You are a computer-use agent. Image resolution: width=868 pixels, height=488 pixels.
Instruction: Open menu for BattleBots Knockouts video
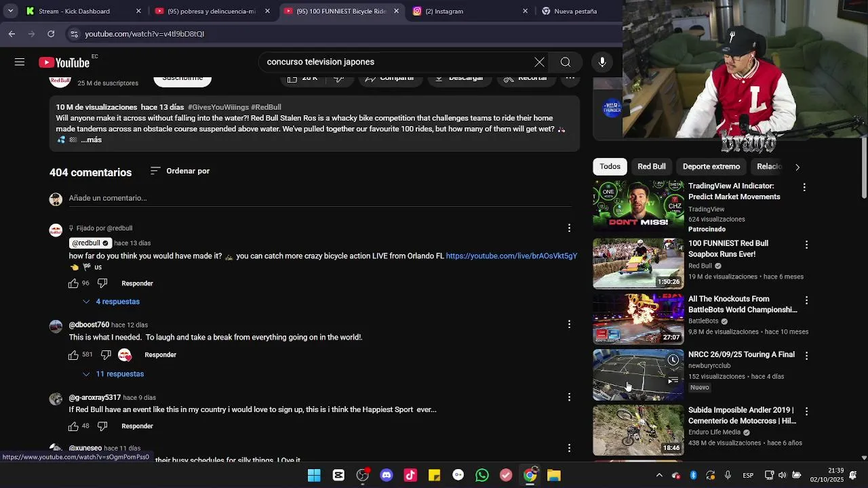coord(806,300)
